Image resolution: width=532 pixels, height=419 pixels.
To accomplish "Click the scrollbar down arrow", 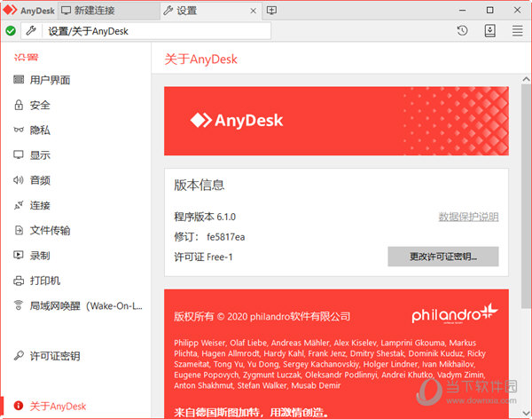I will pos(526,413).
